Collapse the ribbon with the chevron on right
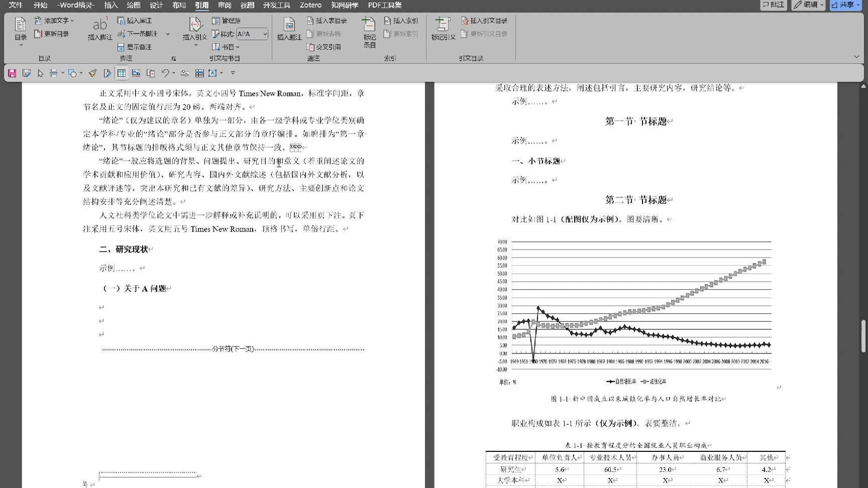868x488 pixels. [x=856, y=57]
